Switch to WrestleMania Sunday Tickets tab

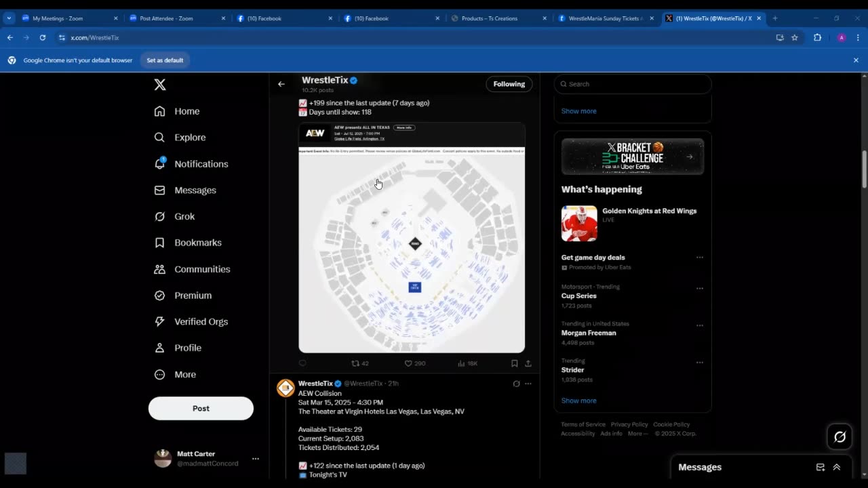tap(606, 18)
